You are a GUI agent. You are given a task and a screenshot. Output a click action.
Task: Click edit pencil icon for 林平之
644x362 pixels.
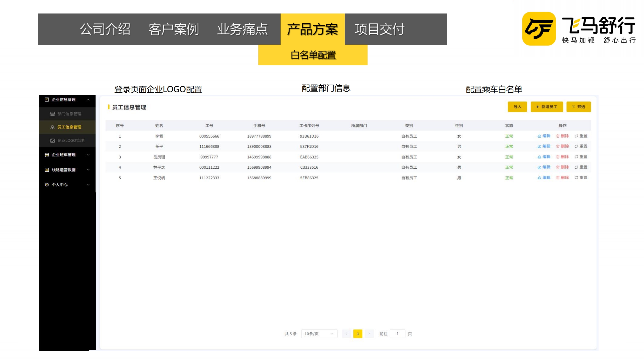tap(539, 167)
